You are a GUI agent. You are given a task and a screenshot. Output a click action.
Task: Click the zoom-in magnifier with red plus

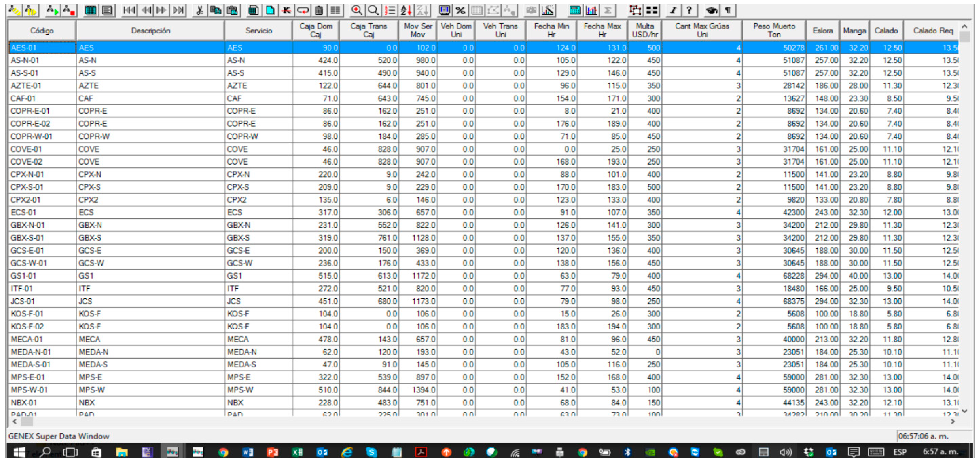(356, 10)
